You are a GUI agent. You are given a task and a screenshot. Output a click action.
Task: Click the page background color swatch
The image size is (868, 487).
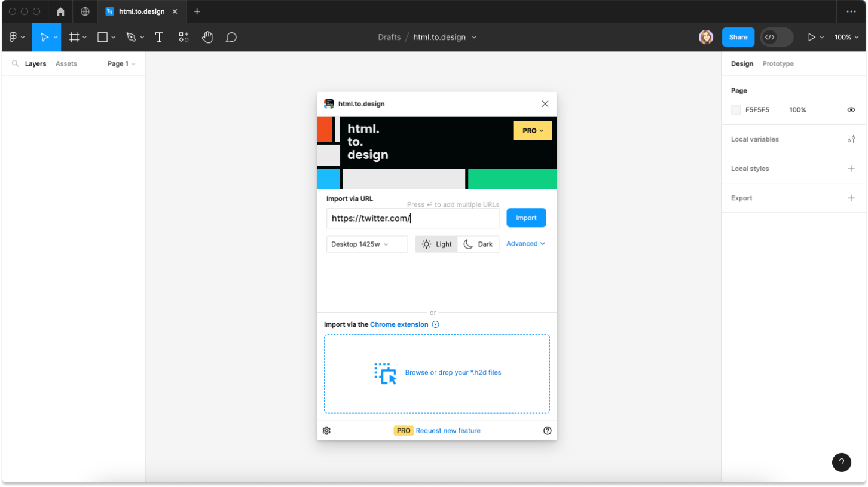click(x=736, y=110)
